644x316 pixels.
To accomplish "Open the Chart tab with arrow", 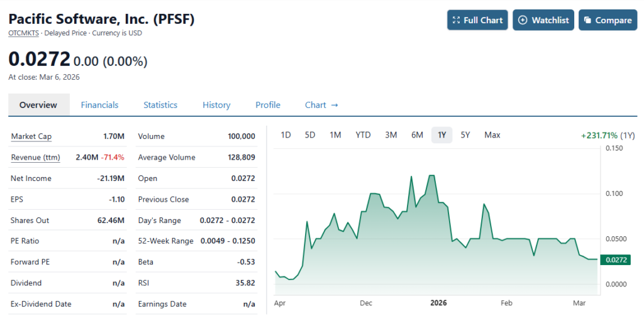I will 321,105.
